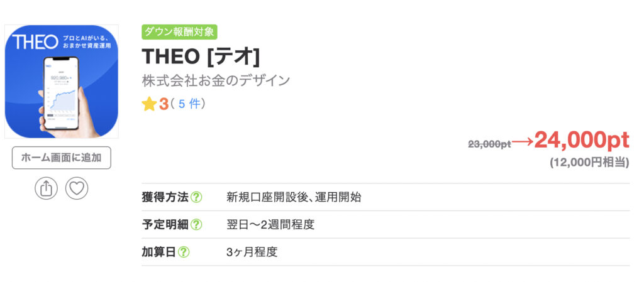Click the (12,000円相当) value text
This screenshot has height=282, width=644.
pos(589,163)
